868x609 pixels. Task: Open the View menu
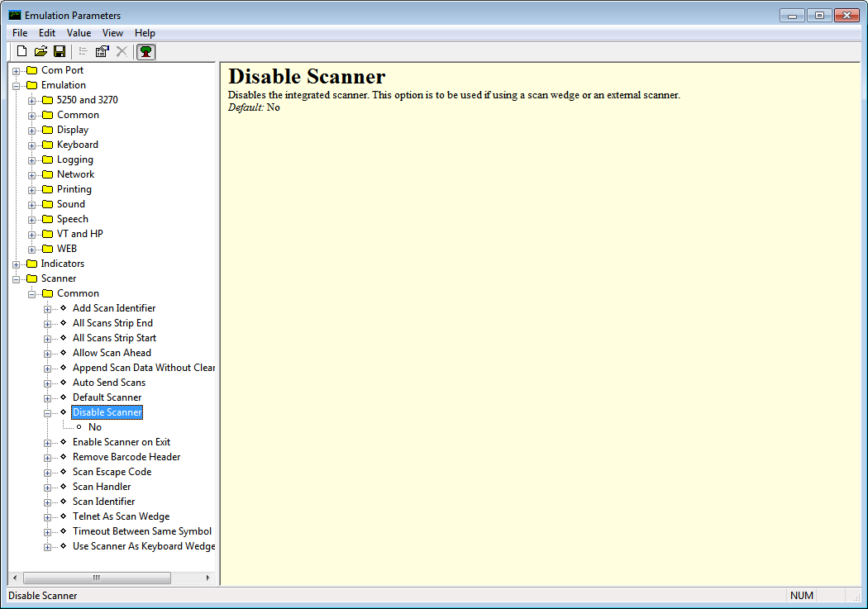pyautogui.click(x=112, y=32)
